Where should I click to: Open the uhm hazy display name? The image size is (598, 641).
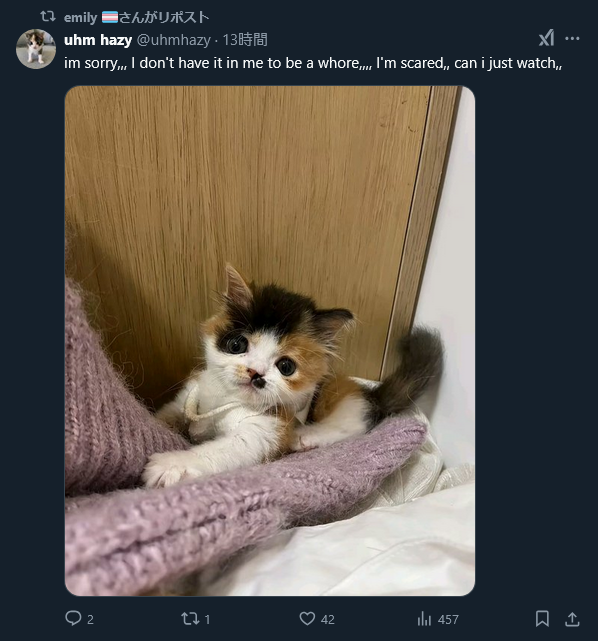tap(98, 40)
